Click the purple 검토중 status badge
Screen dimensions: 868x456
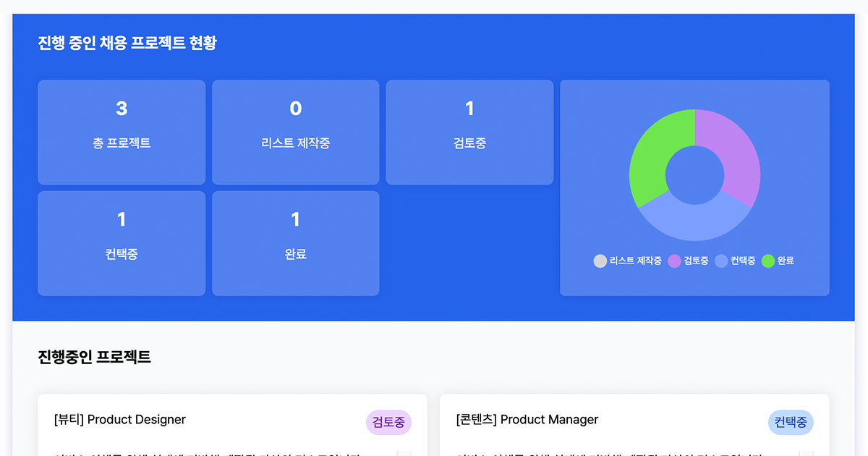(x=388, y=422)
